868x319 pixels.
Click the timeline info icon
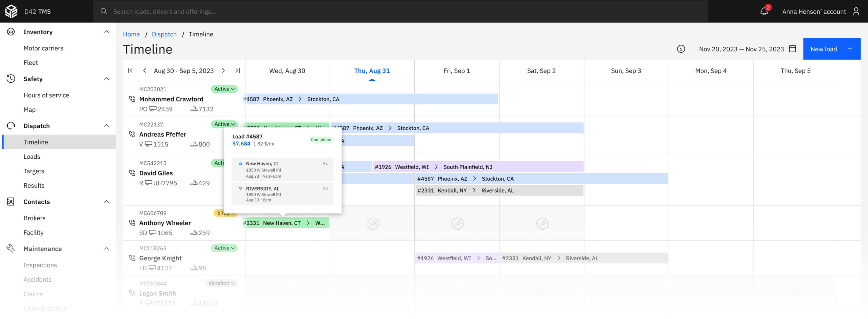point(681,49)
